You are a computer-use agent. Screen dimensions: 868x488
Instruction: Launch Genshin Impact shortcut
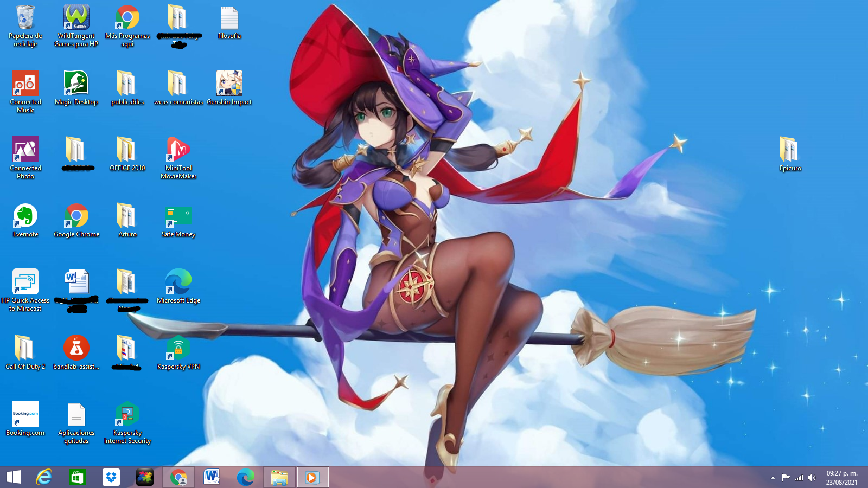tap(229, 88)
